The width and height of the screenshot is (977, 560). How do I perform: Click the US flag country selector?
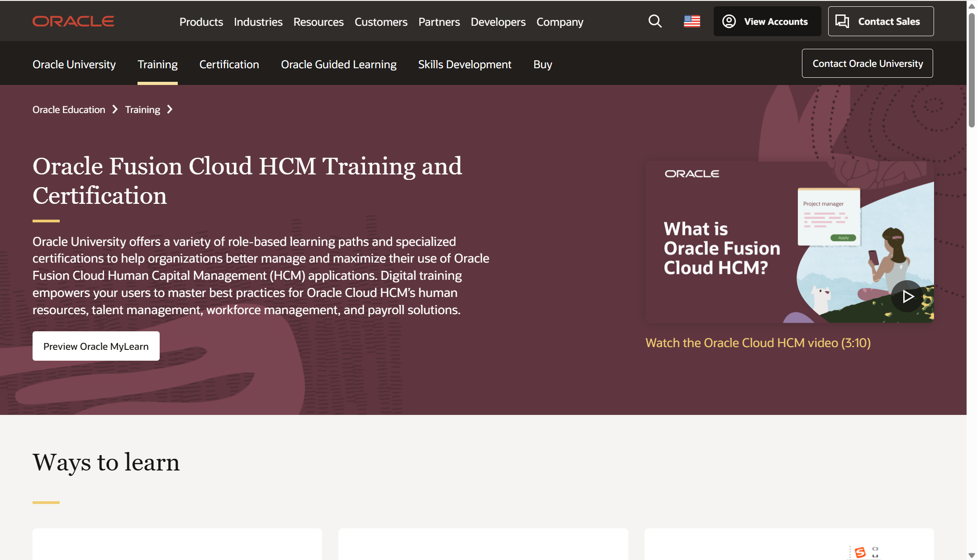[692, 21]
